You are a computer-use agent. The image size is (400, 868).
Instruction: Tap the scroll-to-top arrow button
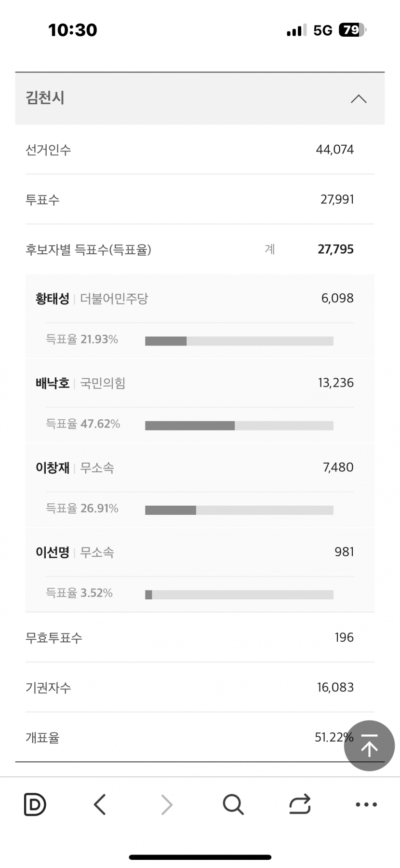coord(369,745)
